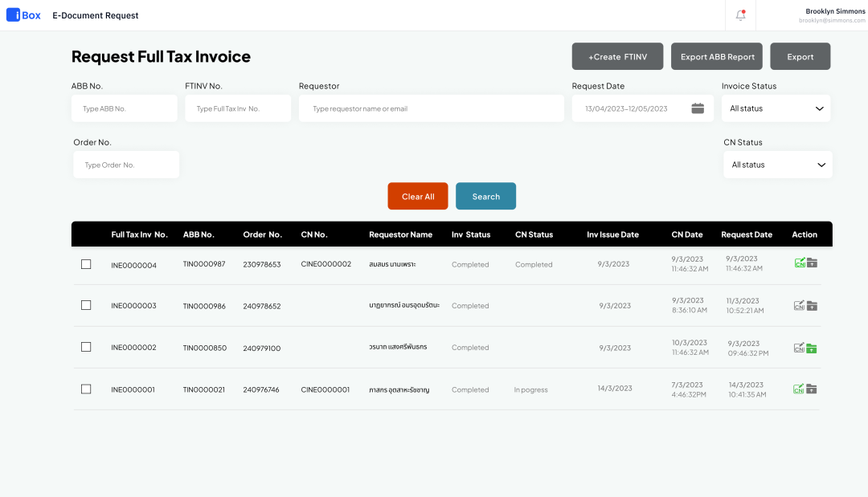Click the iBox logo

(x=23, y=14)
